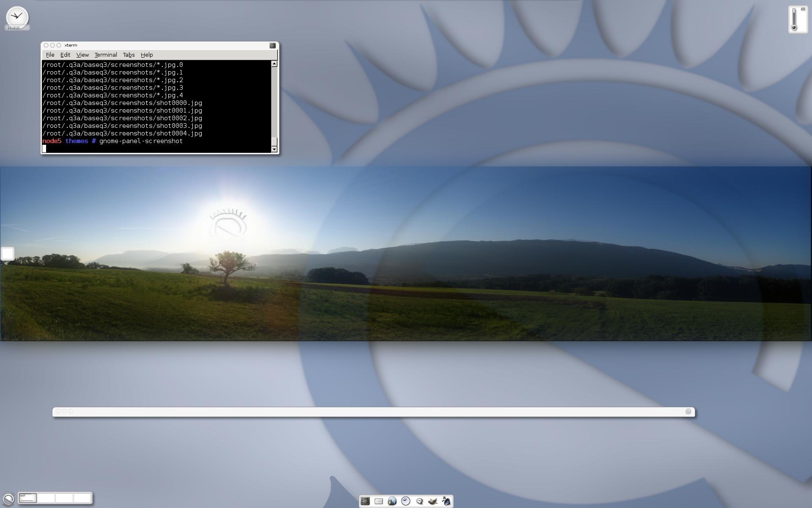Open the IRC chat bubble launcher
The image size is (812, 508).
click(x=419, y=501)
